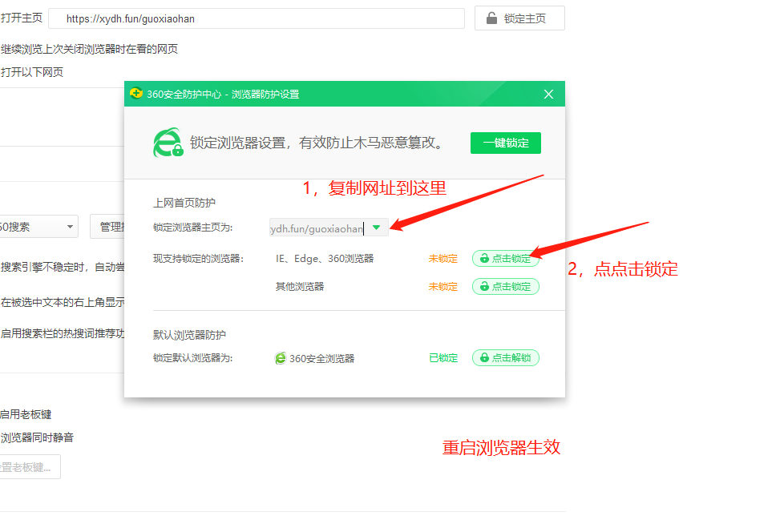784x532 pixels.
Task: Click the 360 shield icon in dialog title
Action: [136, 94]
